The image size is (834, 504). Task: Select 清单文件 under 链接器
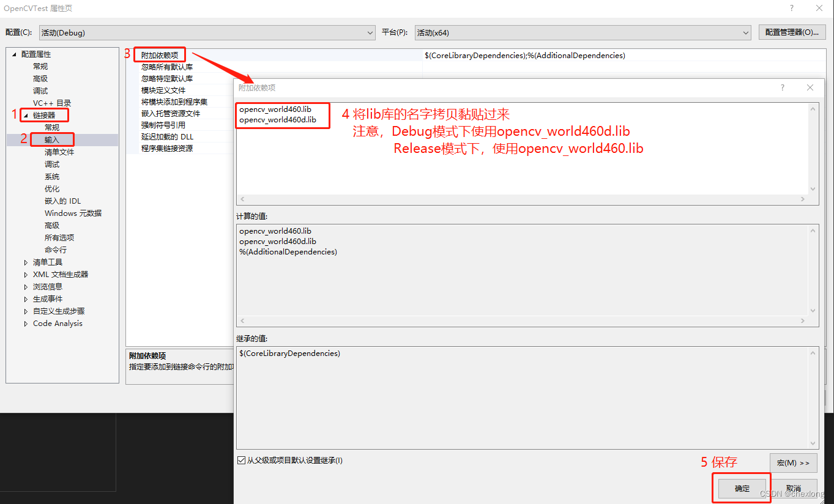point(59,152)
